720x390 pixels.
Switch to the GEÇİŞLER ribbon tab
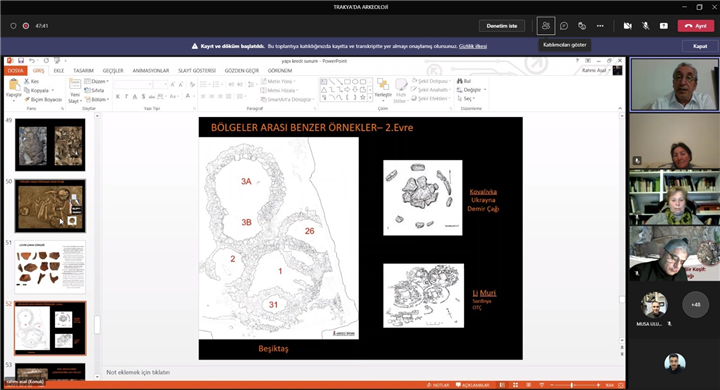pos(113,70)
